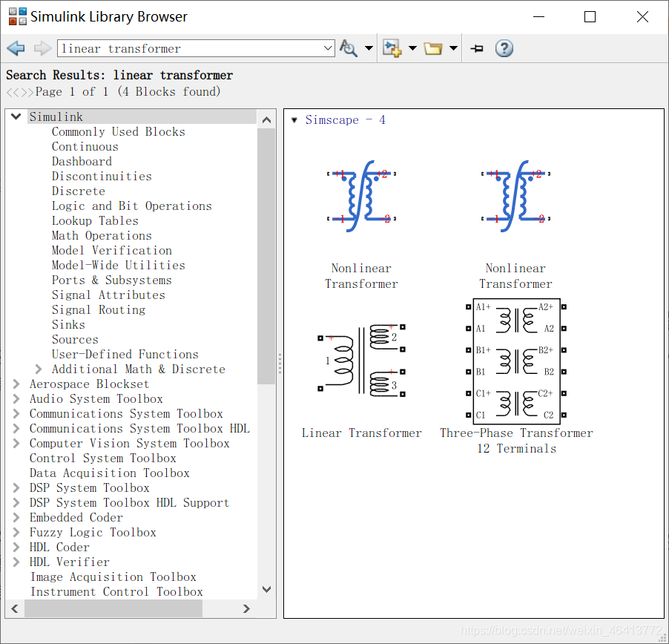Open the help question mark icon
The image size is (669, 644).
click(504, 48)
